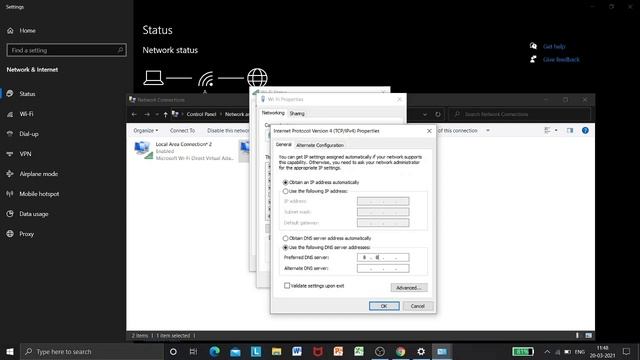Click taskbar search box
Viewport: 640px width, 360px height.
pos(92,351)
